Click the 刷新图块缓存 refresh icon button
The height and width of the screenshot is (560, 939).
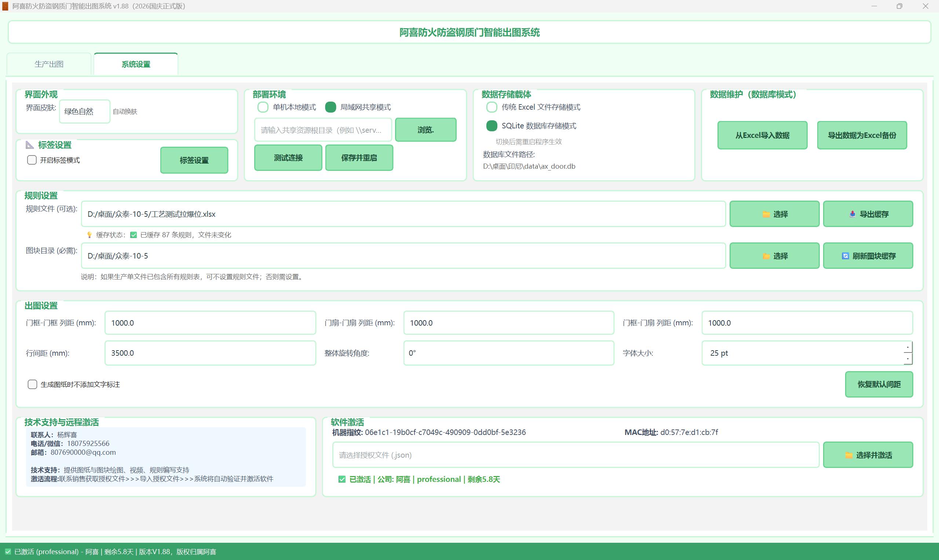coord(868,256)
